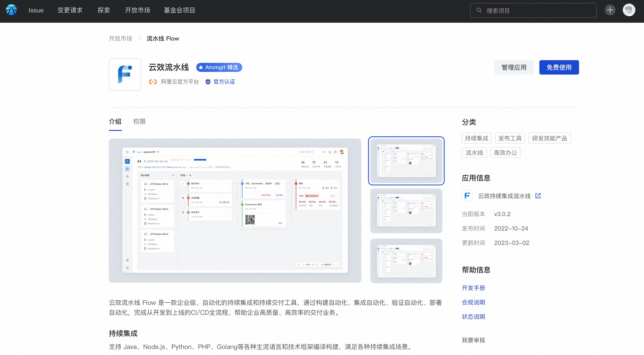Image resolution: width=644 pixels, height=355 pixels.
Task: Click the 云效流水线 app title
Action: coord(169,67)
